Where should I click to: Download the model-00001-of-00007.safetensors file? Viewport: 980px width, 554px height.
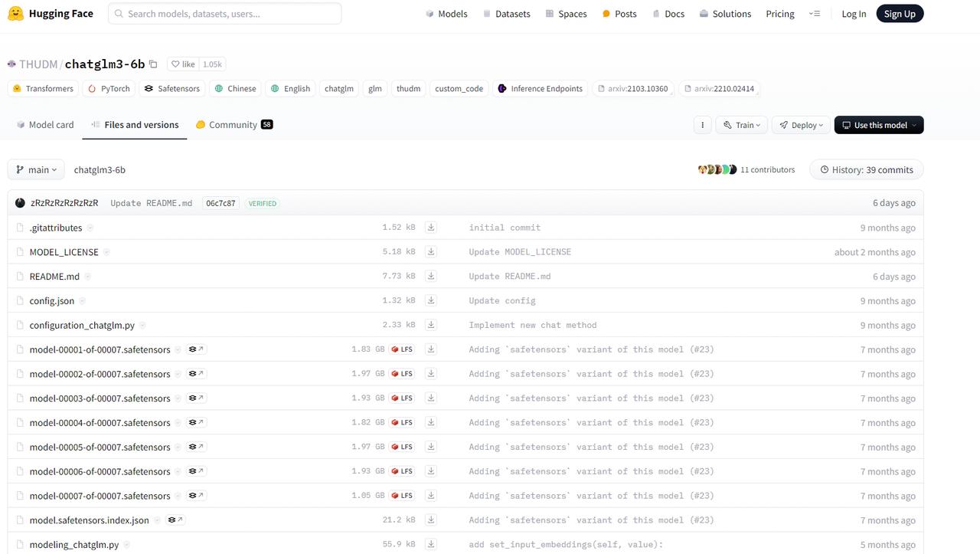[x=431, y=349]
